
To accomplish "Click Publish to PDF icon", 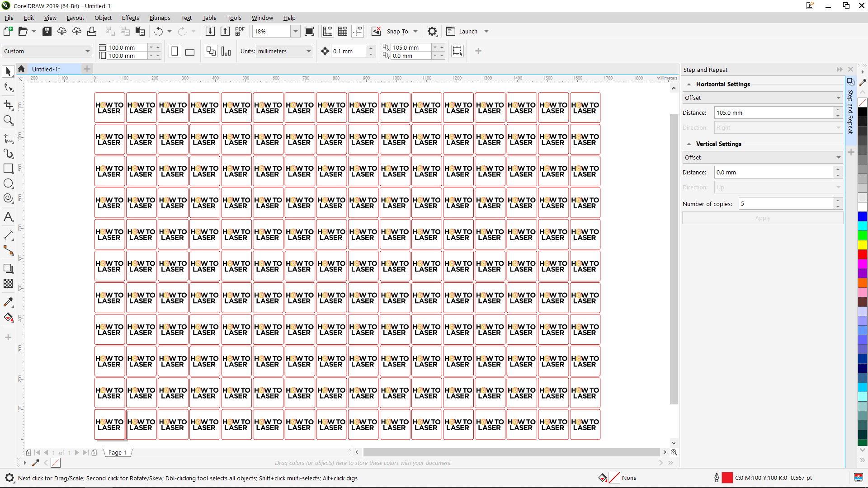I will click(x=240, y=31).
